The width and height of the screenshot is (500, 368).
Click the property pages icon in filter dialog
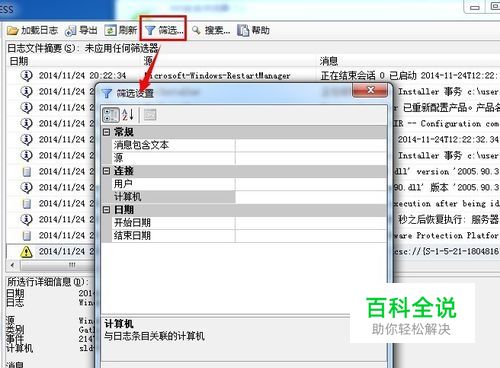pyautogui.click(x=150, y=115)
